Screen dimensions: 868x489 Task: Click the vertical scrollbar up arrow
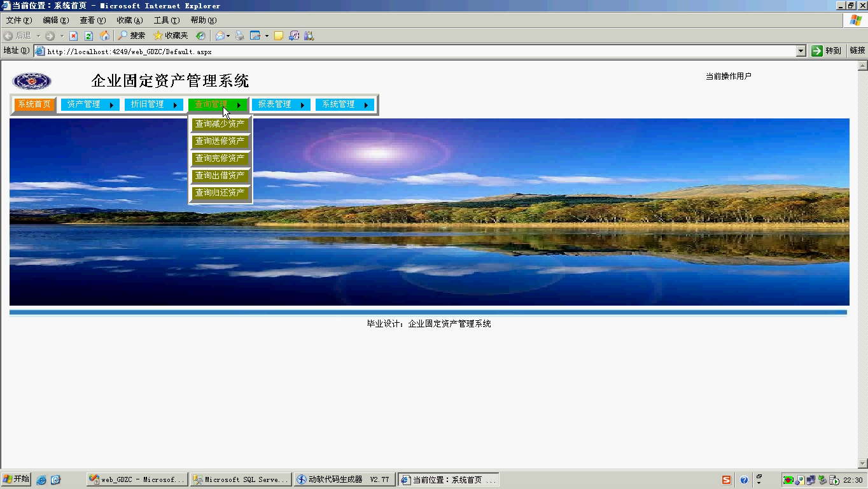point(863,66)
